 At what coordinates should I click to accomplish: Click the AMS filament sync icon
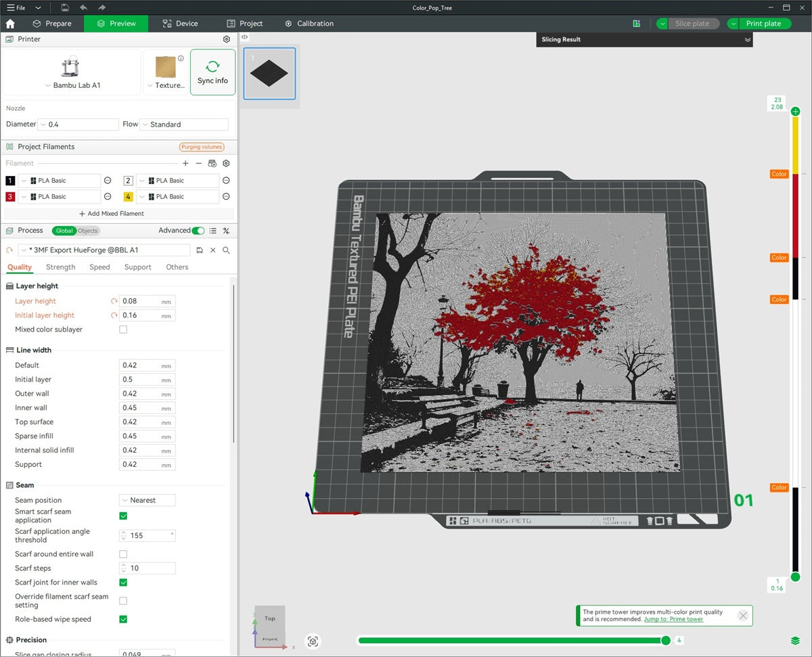212,163
